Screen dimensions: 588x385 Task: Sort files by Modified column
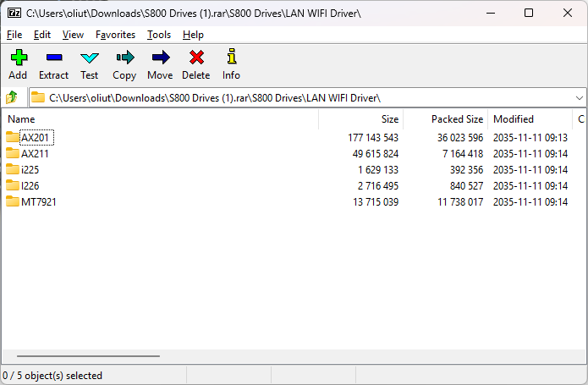click(x=514, y=119)
